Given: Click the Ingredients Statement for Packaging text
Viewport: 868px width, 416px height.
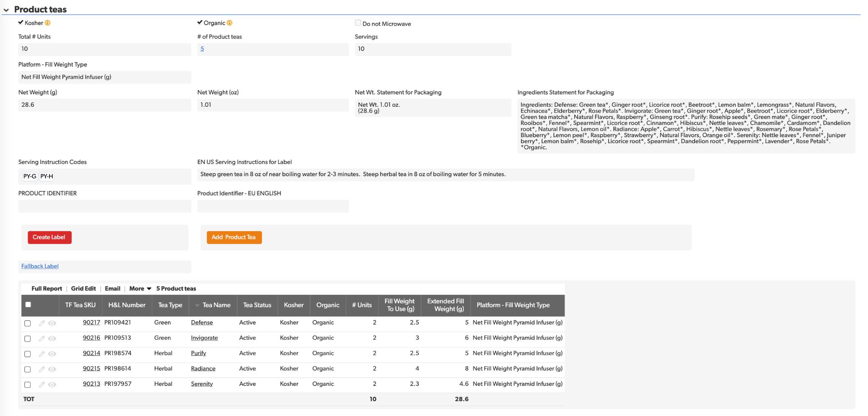Looking at the screenshot, I should [x=686, y=126].
